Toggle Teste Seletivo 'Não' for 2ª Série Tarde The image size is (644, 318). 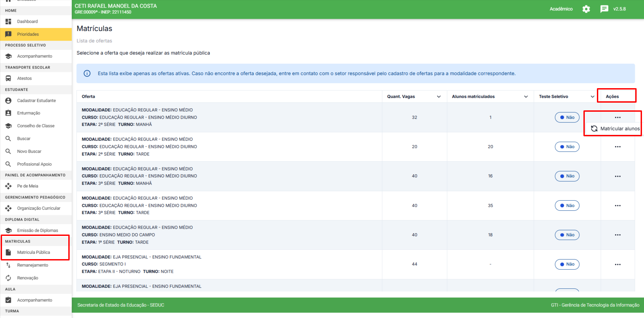pyautogui.click(x=567, y=147)
